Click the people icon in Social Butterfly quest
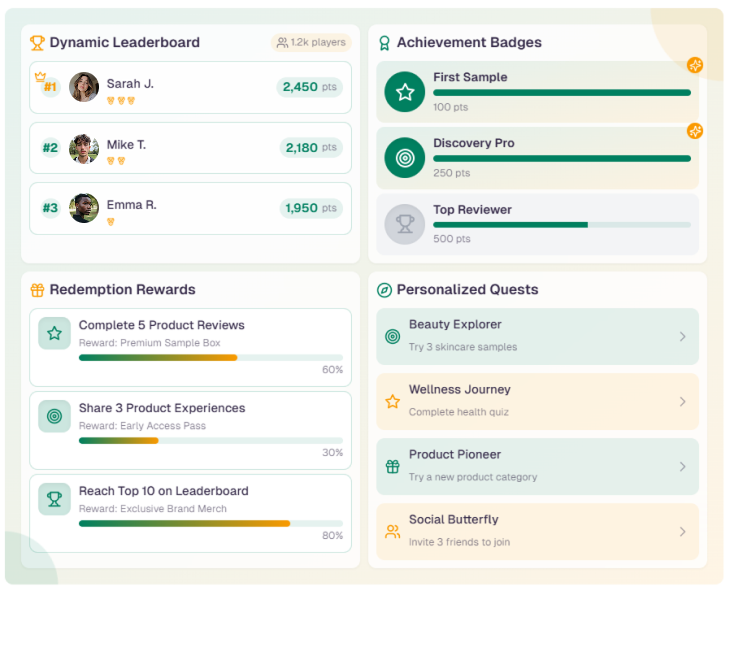 tap(392, 532)
